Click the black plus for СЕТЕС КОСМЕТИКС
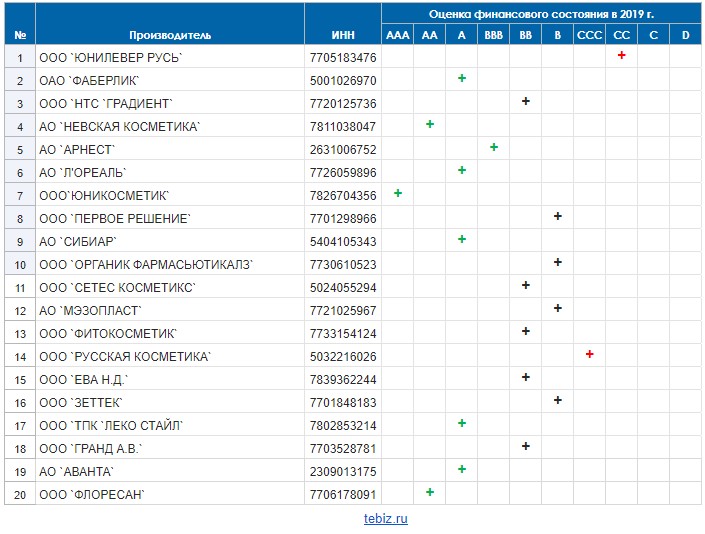 tap(526, 285)
